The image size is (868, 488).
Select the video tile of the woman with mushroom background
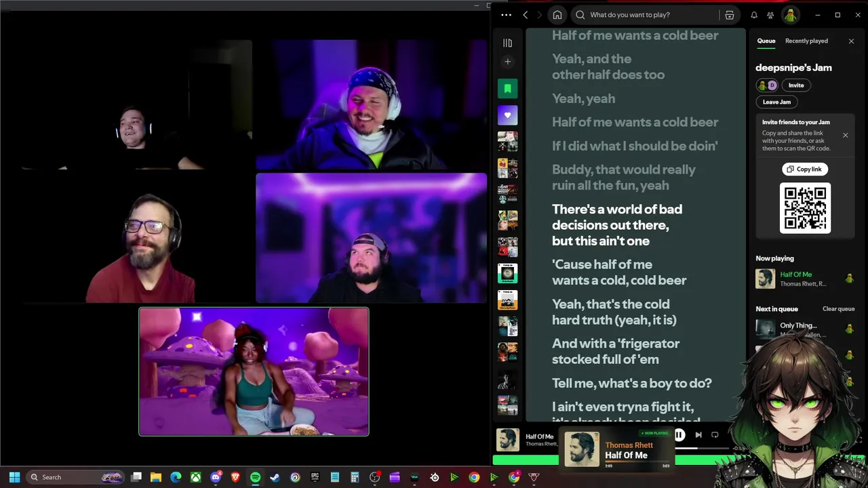tap(254, 371)
